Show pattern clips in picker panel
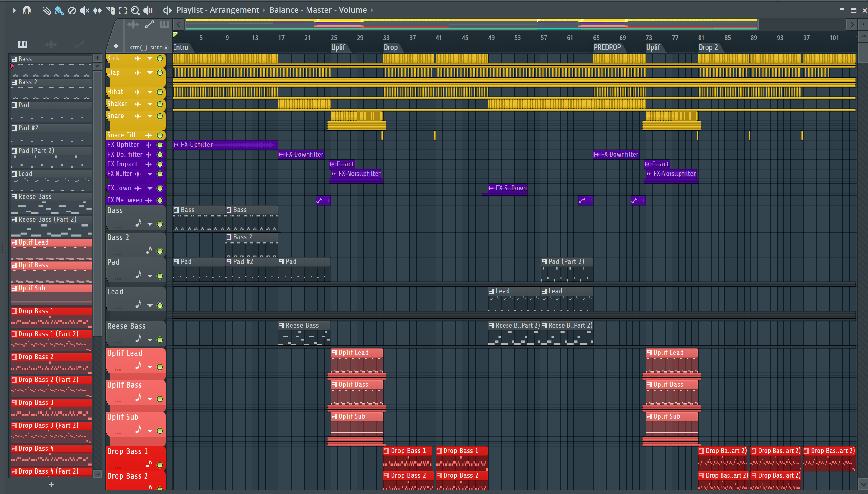Viewport: 868px width, 494px height. click(x=23, y=44)
